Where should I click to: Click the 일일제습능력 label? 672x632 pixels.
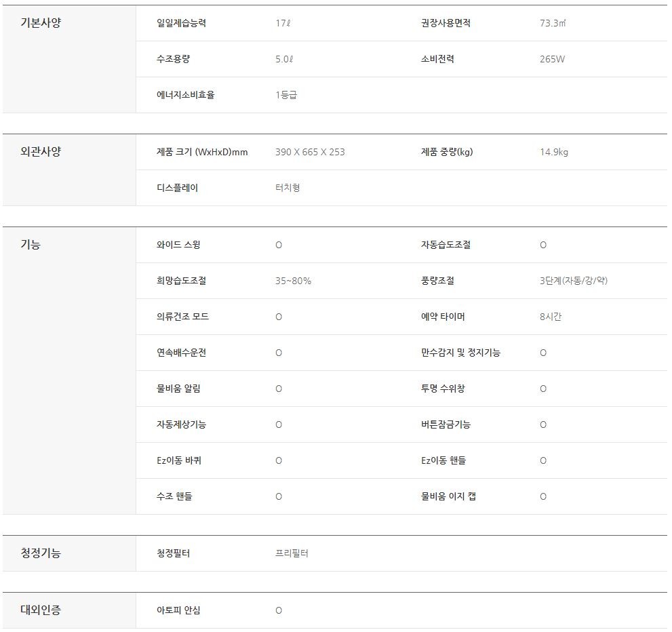(181, 23)
